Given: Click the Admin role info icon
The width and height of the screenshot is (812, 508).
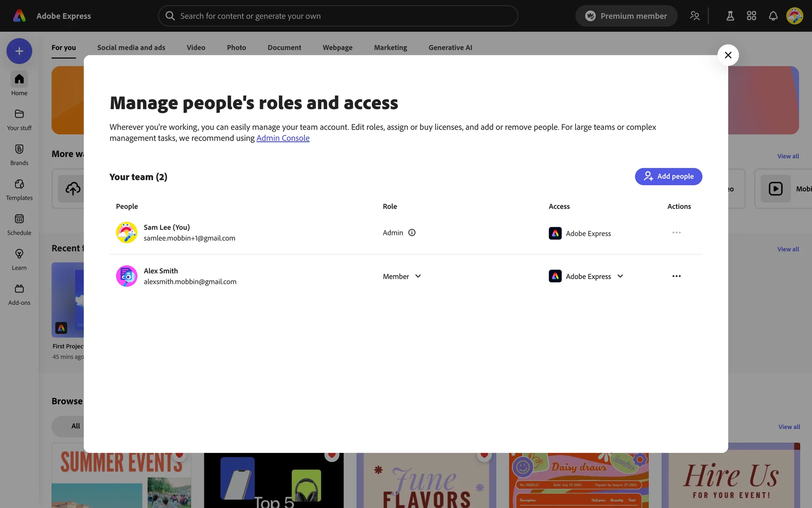Looking at the screenshot, I should (411, 232).
